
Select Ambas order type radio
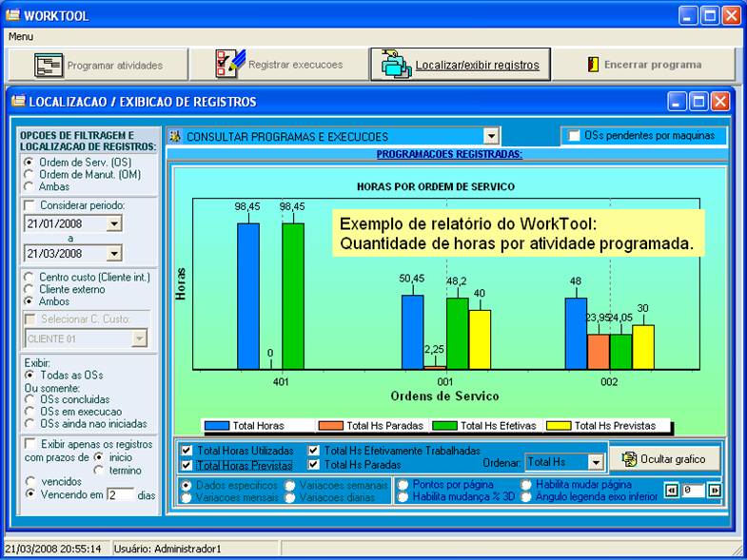click(x=29, y=186)
